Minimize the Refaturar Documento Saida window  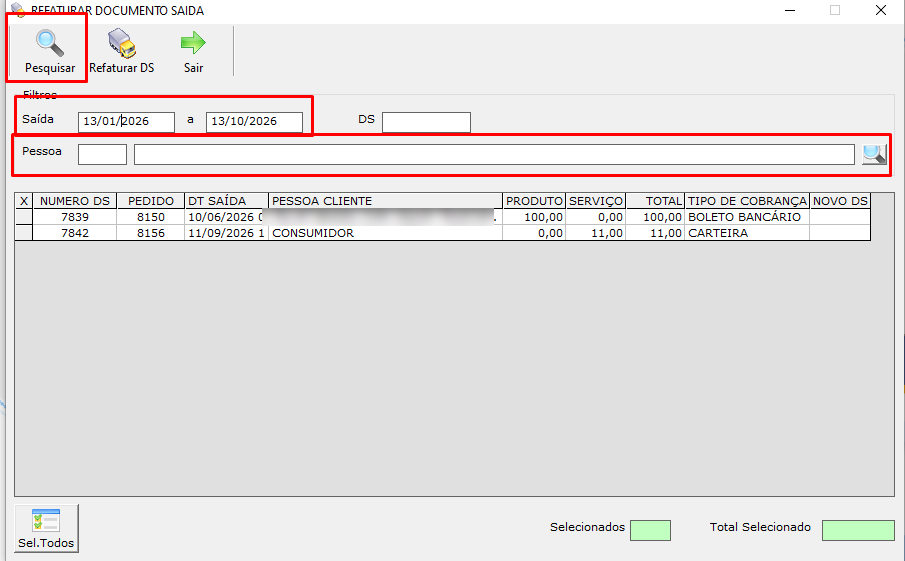pos(790,10)
